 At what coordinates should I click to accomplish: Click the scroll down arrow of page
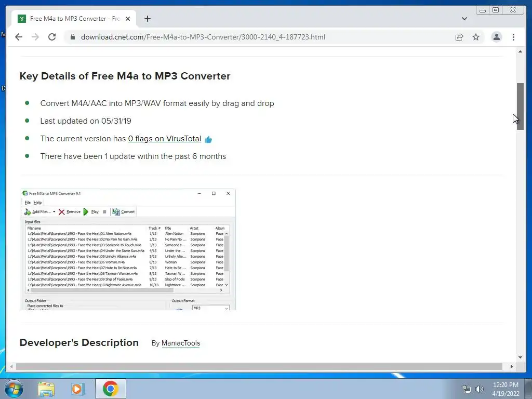point(520,357)
